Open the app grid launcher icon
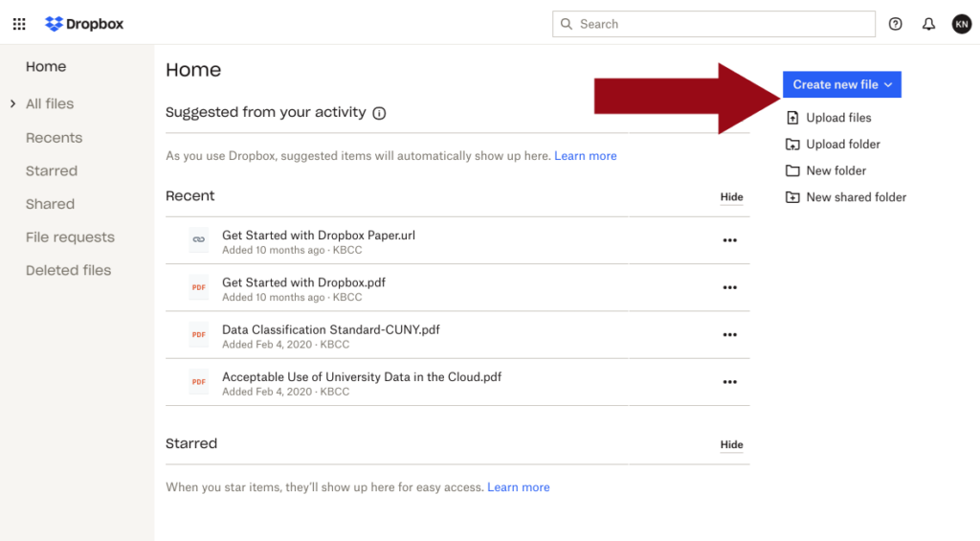The image size is (980, 541). tap(19, 24)
